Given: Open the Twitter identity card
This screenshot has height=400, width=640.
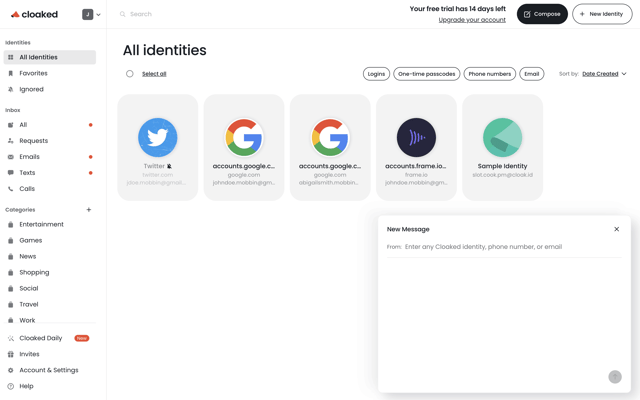Looking at the screenshot, I should (158, 147).
